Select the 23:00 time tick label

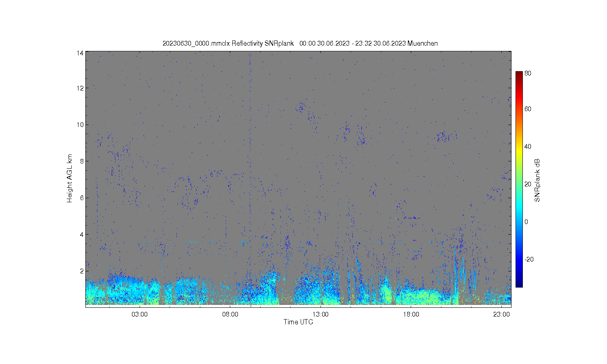501,314
